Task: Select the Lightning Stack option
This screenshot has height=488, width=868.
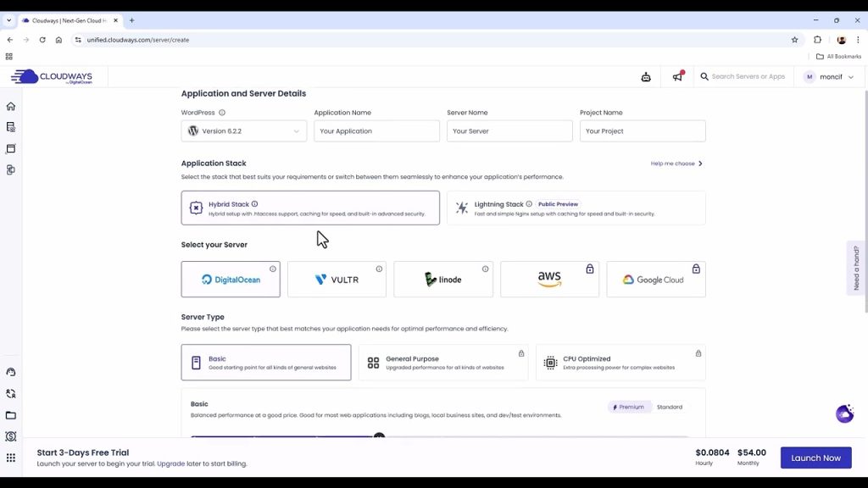Action: (576, 208)
